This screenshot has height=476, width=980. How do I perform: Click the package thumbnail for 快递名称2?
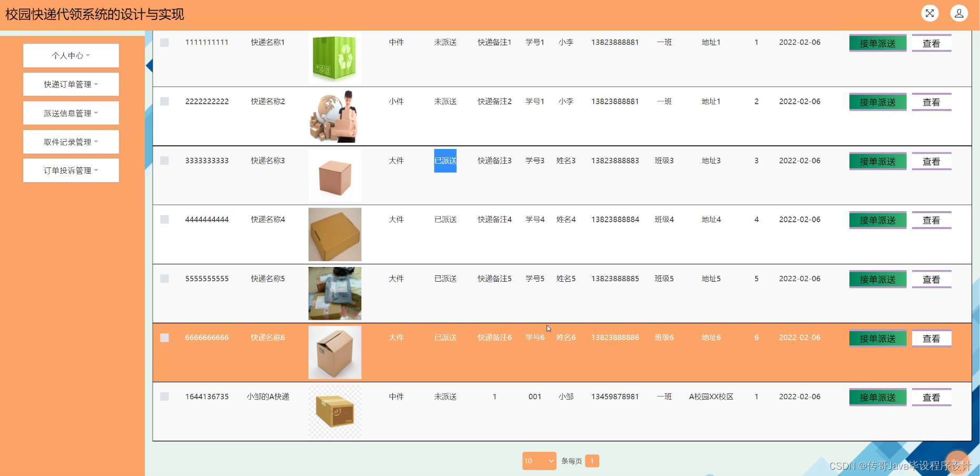(334, 116)
